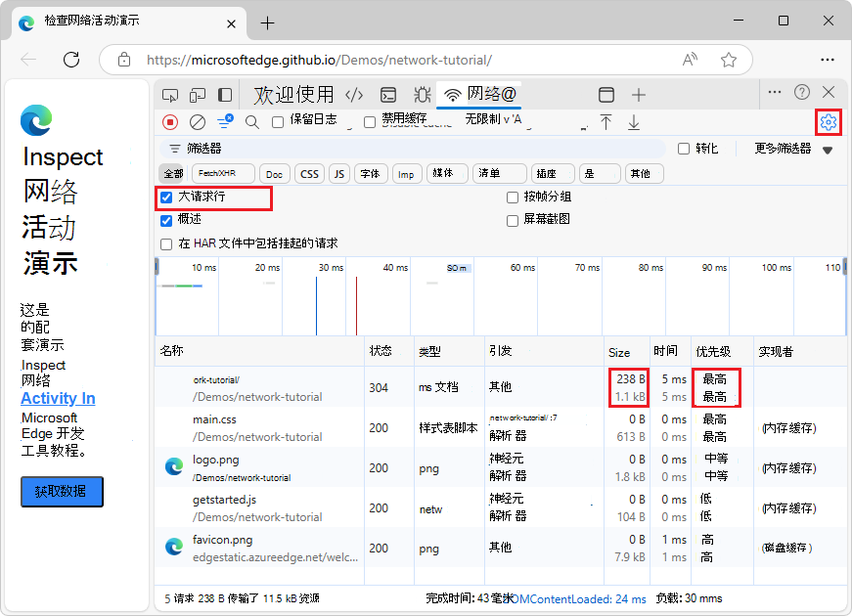The image size is (852, 616).
Task: Open the network settings gear
Action: pos(828,122)
